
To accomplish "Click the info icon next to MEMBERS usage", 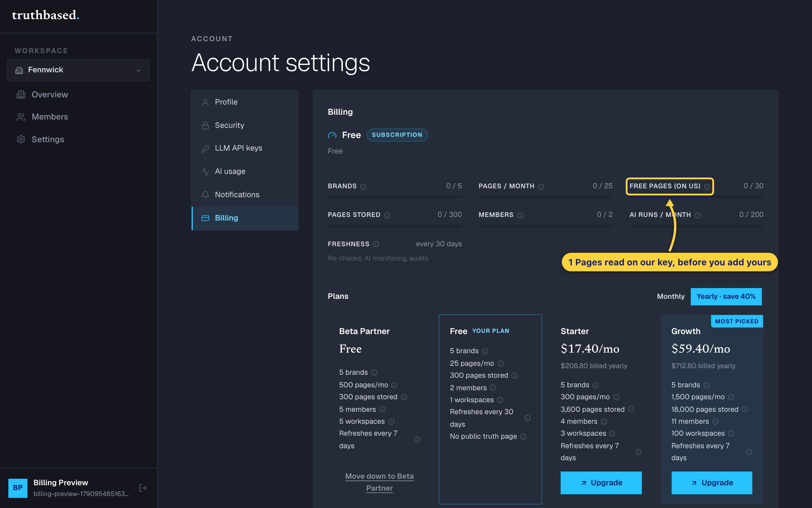I will (520, 215).
